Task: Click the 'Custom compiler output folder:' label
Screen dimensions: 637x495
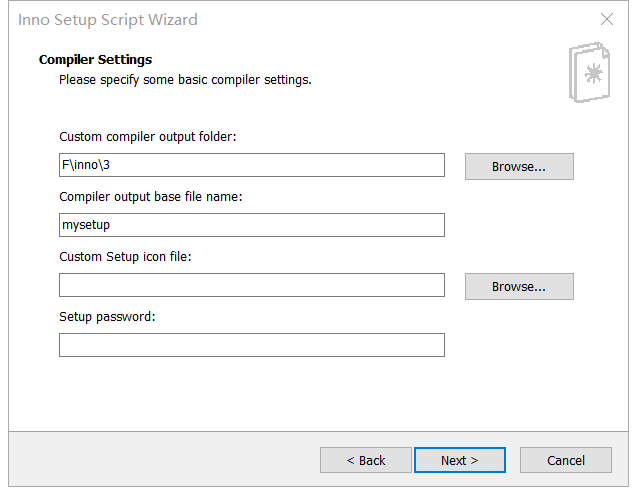Action: click(147, 137)
